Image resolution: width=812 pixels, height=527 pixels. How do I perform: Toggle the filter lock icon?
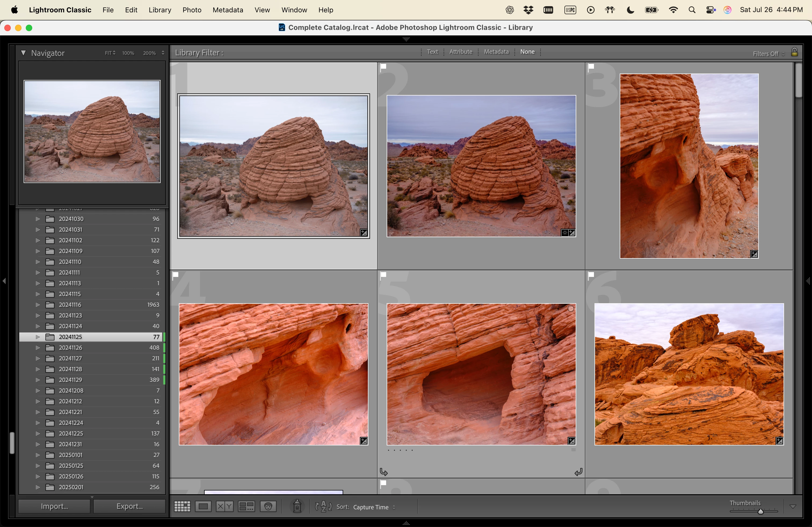point(794,52)
